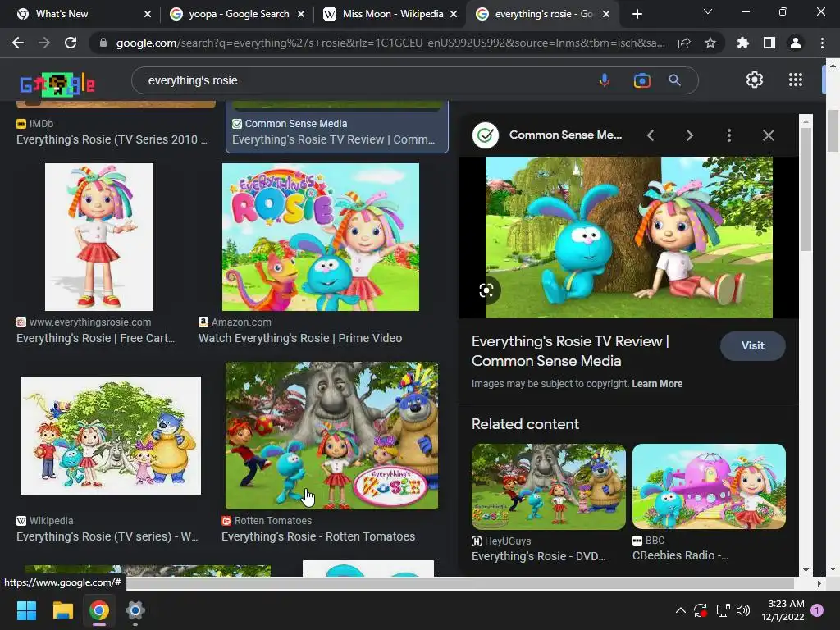
Task: Open HeyUGuys related content thumbnail
Action: [x=549, y=486]
